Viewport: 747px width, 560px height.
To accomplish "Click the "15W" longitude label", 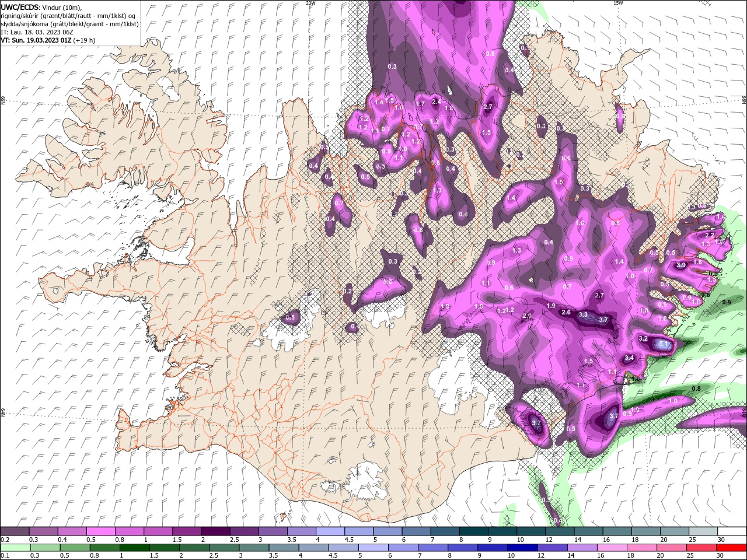I will [618, 3].
